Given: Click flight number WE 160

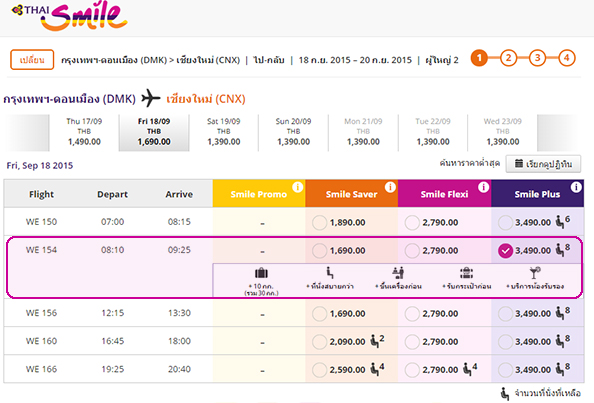Looking at the screenshot, I should pyautogui.click(x=41, y=341).
